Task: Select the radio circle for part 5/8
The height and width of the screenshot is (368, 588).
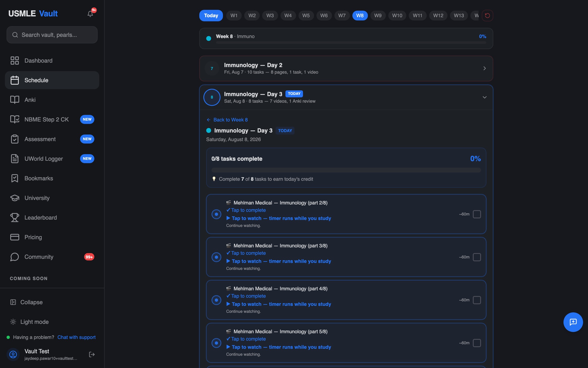Action: click(216, 343)
